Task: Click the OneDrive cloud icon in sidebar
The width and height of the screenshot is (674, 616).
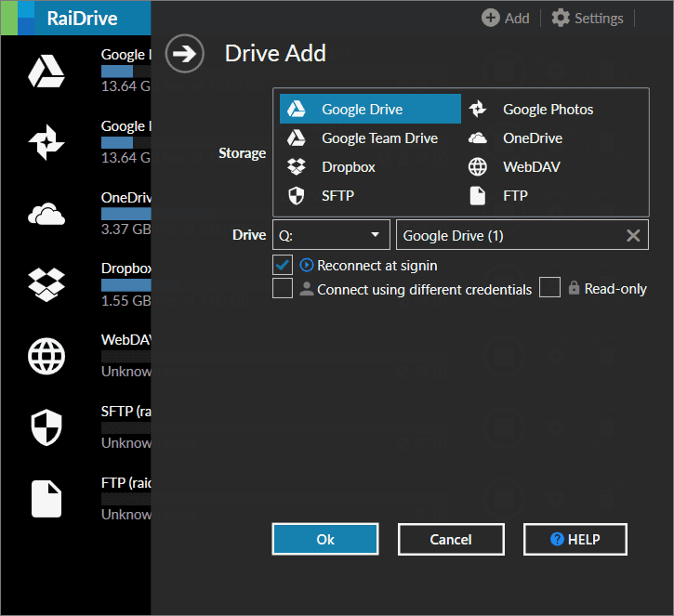Action: [46, 215]
